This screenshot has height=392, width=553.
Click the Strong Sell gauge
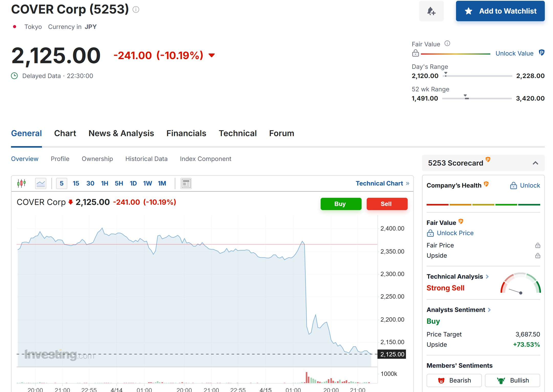(x=521, y=283)
